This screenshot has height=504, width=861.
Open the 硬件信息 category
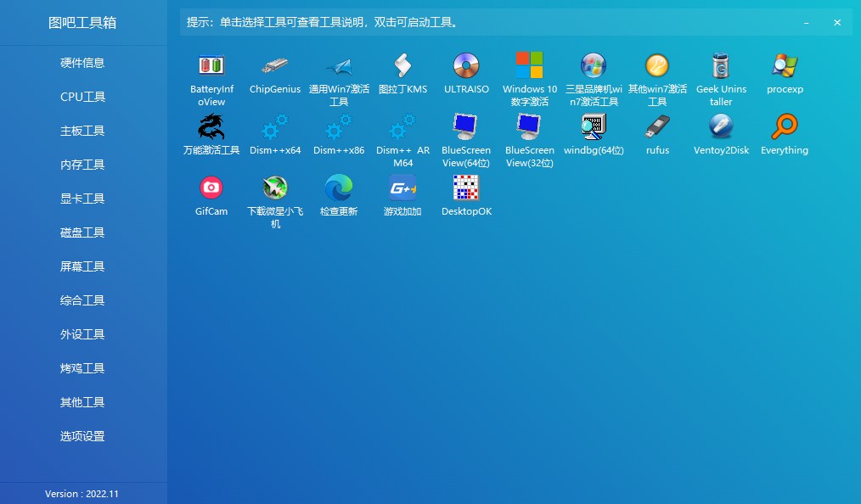(x=82, y=63)
